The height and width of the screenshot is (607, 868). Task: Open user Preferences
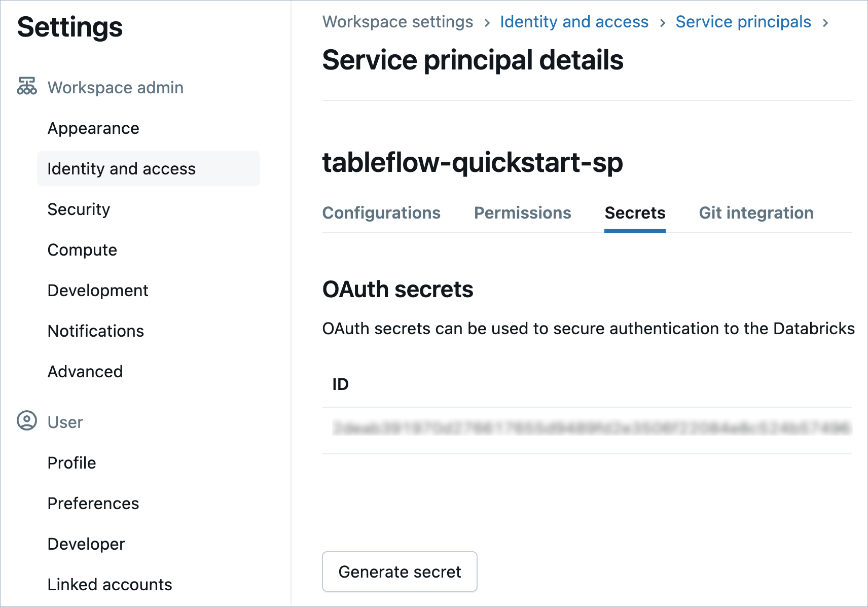coord(93,504)
